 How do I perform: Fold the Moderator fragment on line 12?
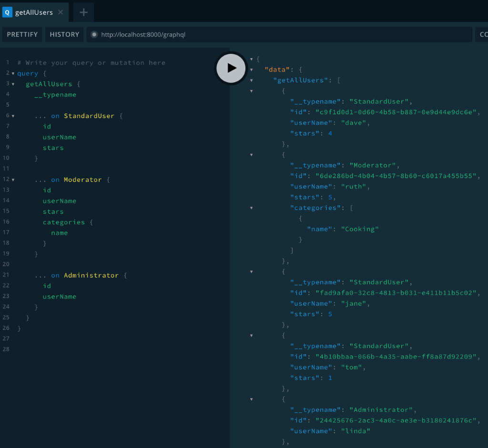click(x=13, y=180)
